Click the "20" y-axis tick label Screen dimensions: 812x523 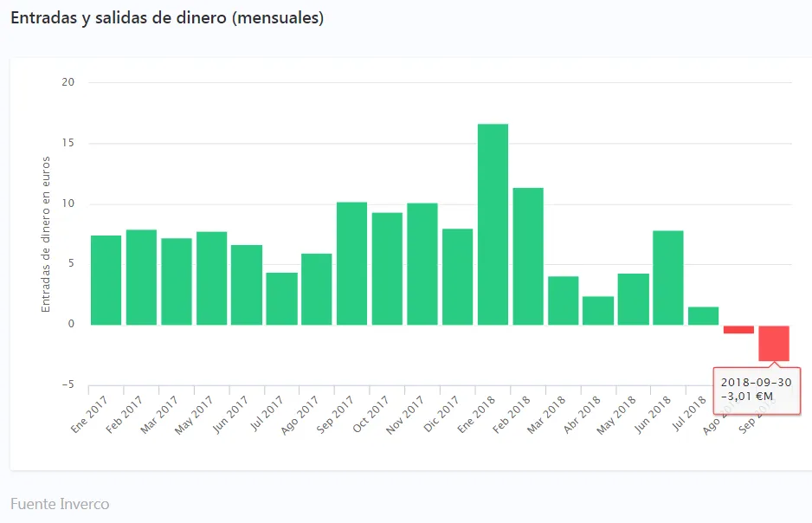68,82
